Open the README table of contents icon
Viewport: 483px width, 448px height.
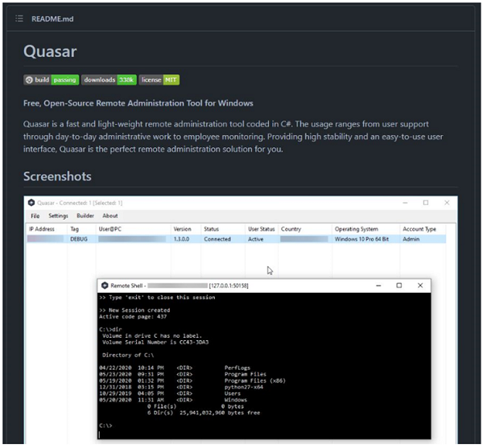coord(19,18)
